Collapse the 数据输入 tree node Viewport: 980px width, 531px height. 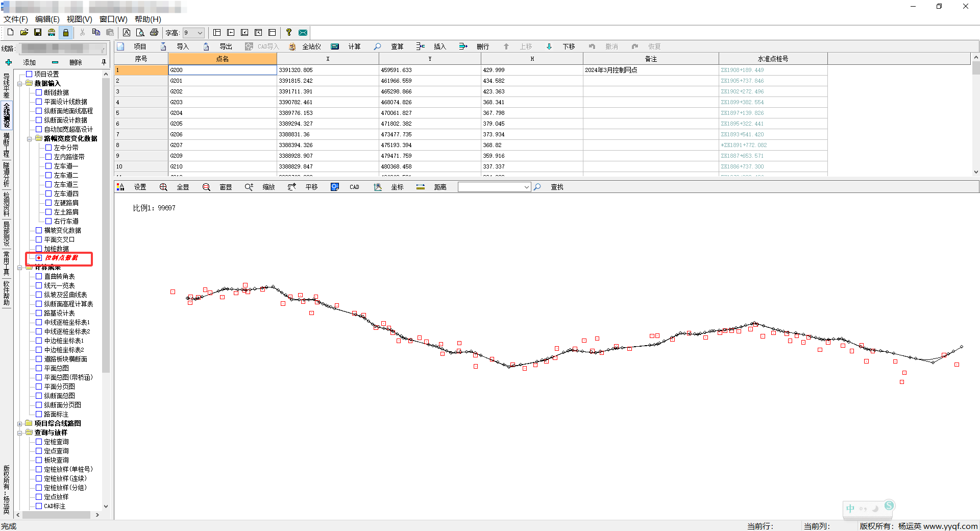point(19,84)
